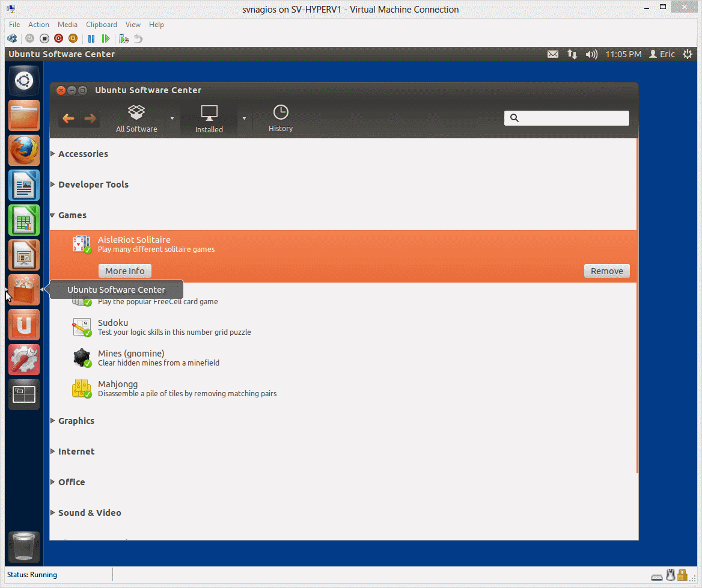Screen dimensions: 702x588
Task: Open LibreOffice Calc from launcher
Action: tap(23, 220)
